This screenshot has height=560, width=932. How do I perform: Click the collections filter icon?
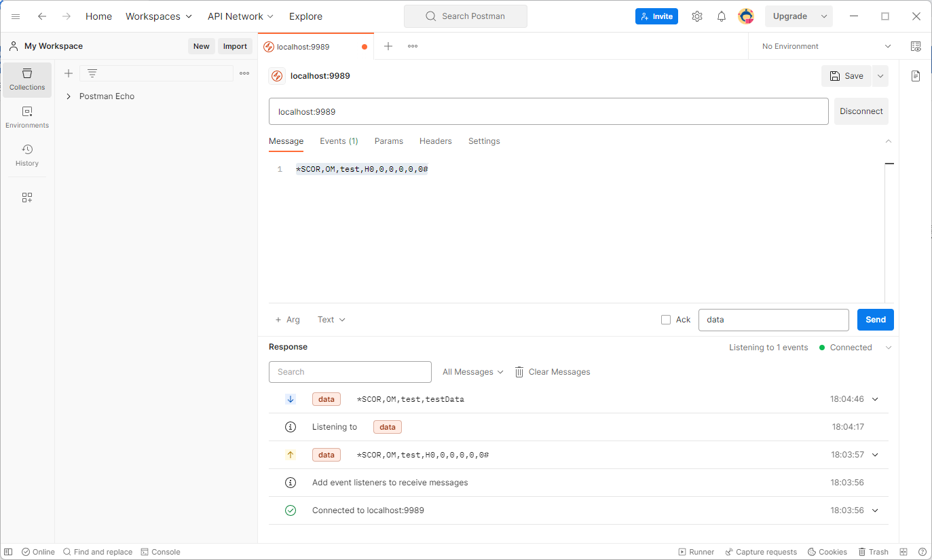click(x=92, y=73)
